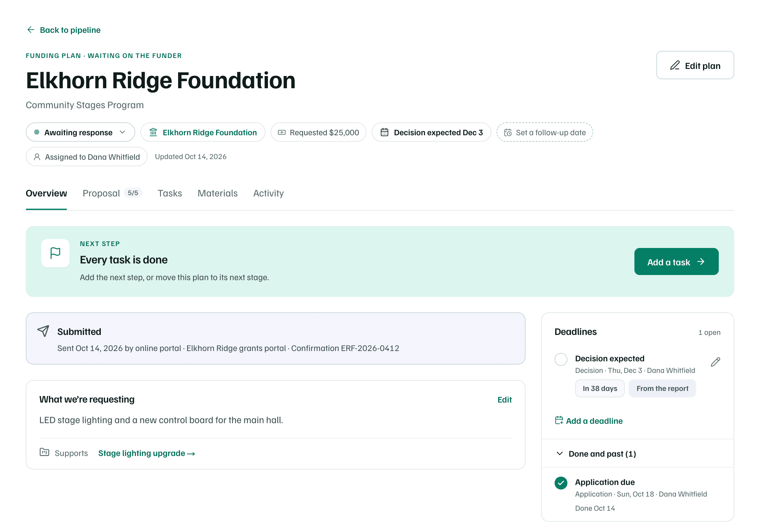Click the calendar icon on Decision expected chip
Image resolution: width=760 pixels, height=532 pixels.
[x=384, y=132]
